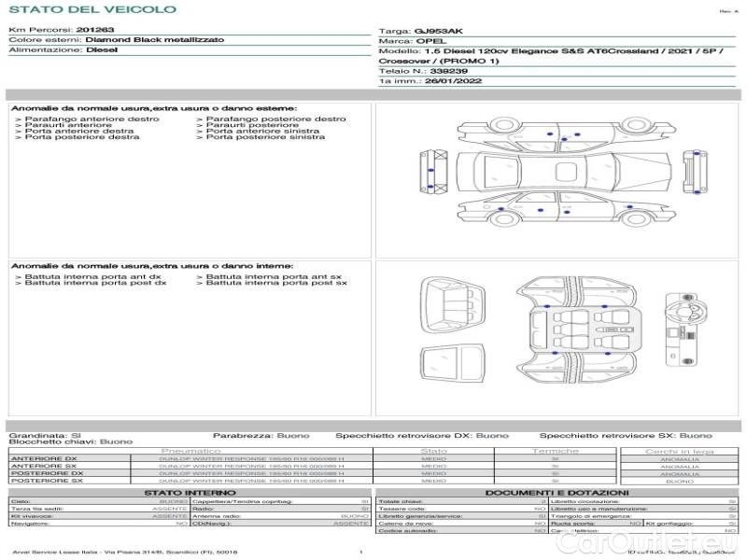Click the Marca OPEL entry
The height and width of the screenshot is (560, 747).
click(413, 41)
